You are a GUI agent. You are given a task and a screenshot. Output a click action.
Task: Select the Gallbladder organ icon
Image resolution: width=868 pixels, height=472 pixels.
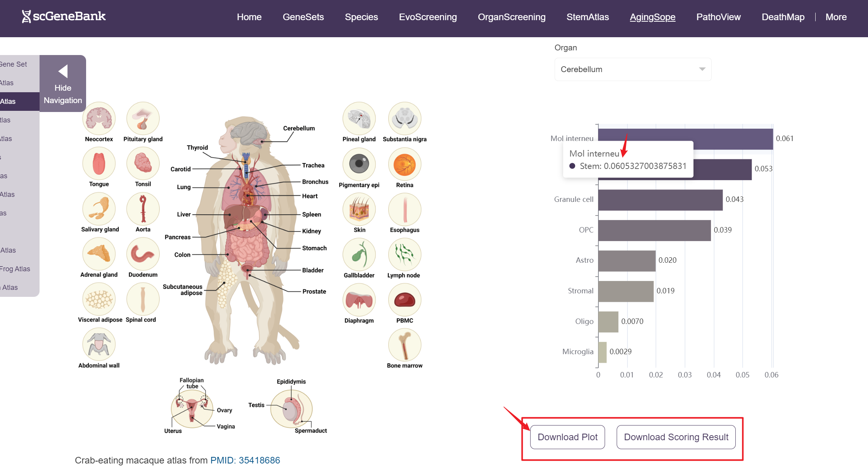pyautogui.click(x=359, y=255)
